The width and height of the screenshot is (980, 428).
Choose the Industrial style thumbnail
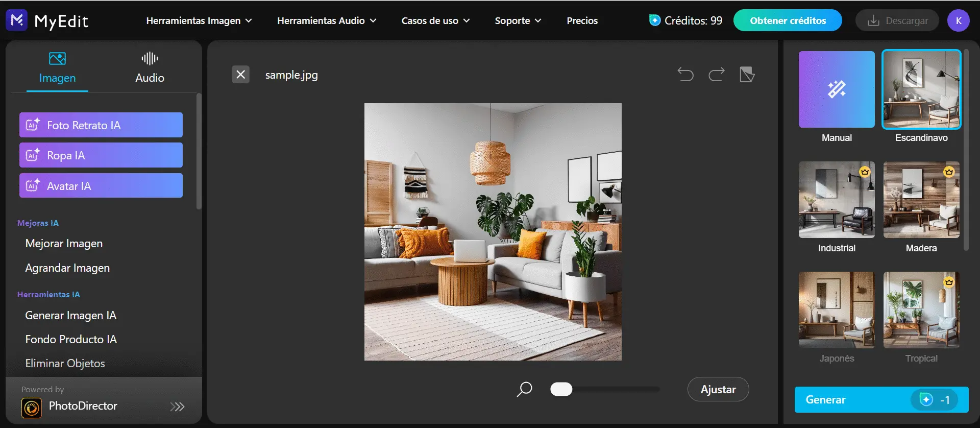[x=837, y=200]
